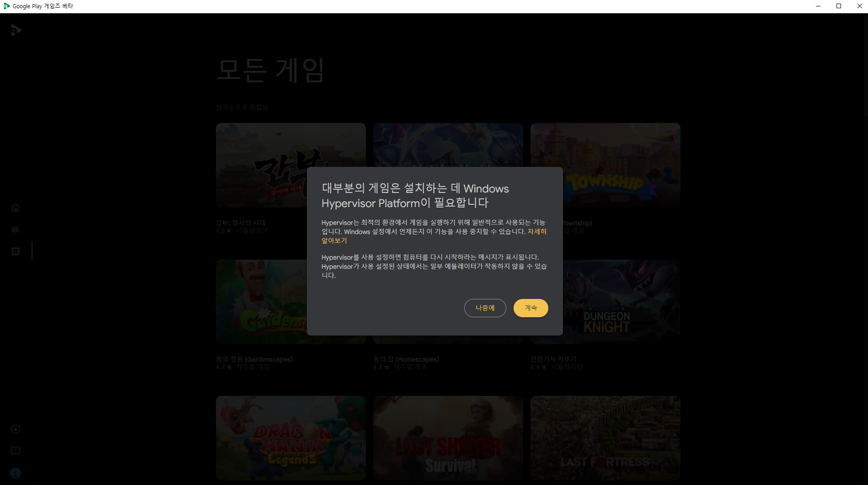Viewport: 868px width, 485px height.
Task: Maximize the Google Play Games window
Action: [x=839, y=6]
